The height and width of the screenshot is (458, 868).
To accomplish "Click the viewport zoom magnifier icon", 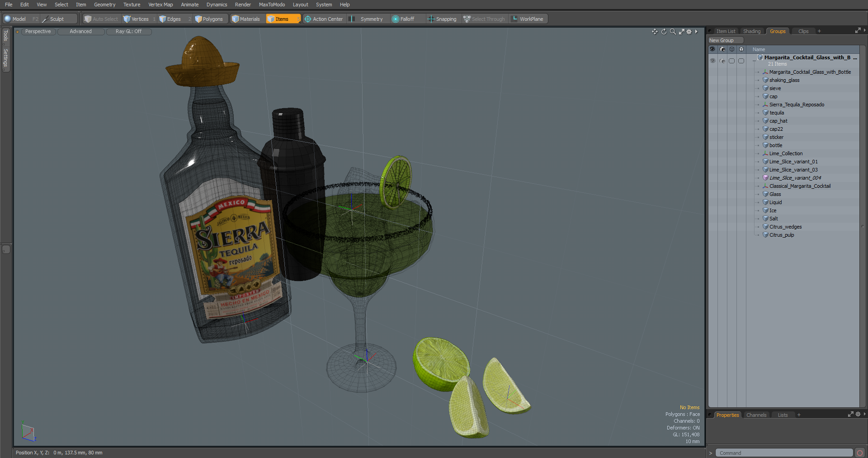I will pos(673,32).
